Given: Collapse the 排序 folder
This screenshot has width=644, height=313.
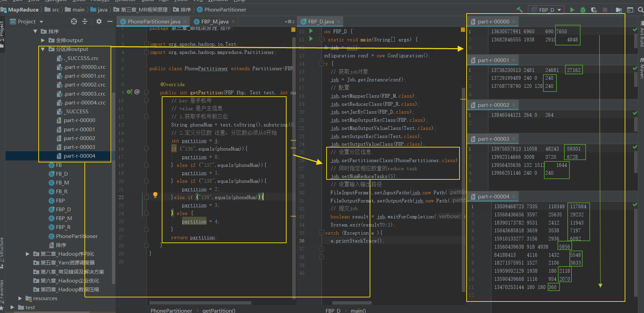Looking at the screenshot, I should click(x=35, y=31).
